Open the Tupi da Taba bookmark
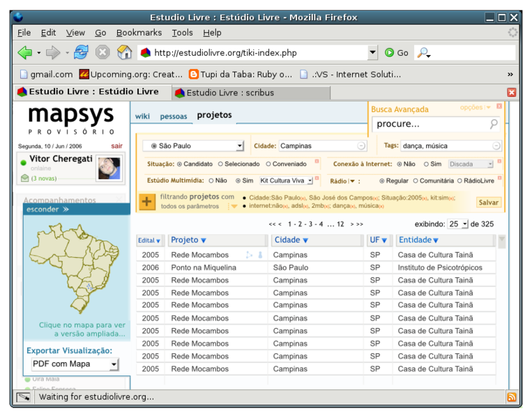 click(x=241, y=75)
